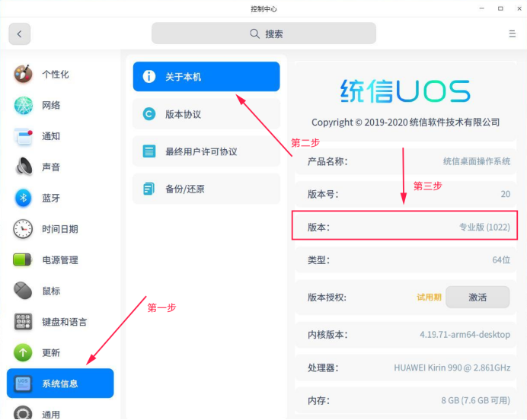Click the 处理器 label
Viewport: 527px width, 420px height.
pyautogui.click(x=323, y=367)
